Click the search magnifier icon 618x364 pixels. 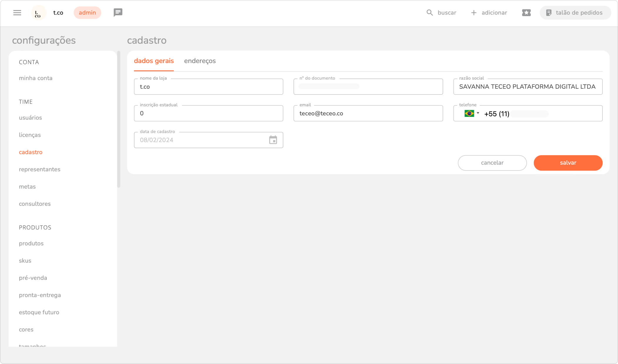pos(429,13)
